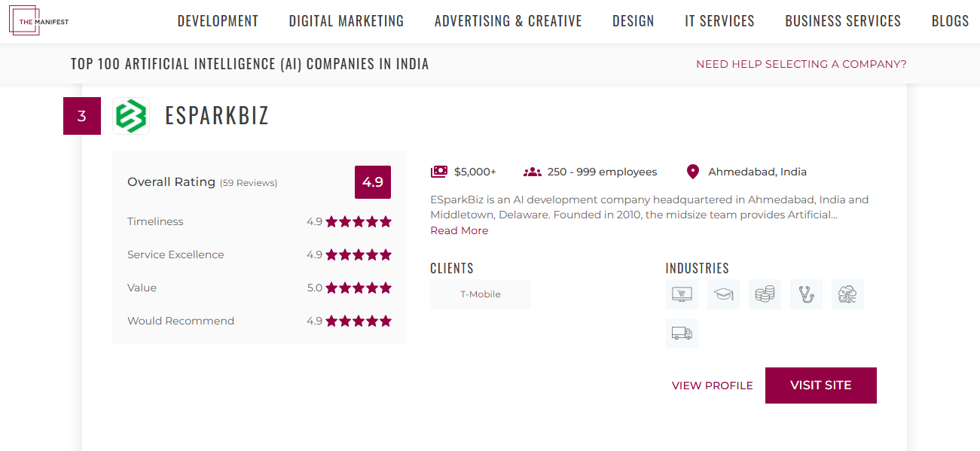980x451 pixels.
Task: Open the Advertising & Creative menu
Action: [508, 21]
